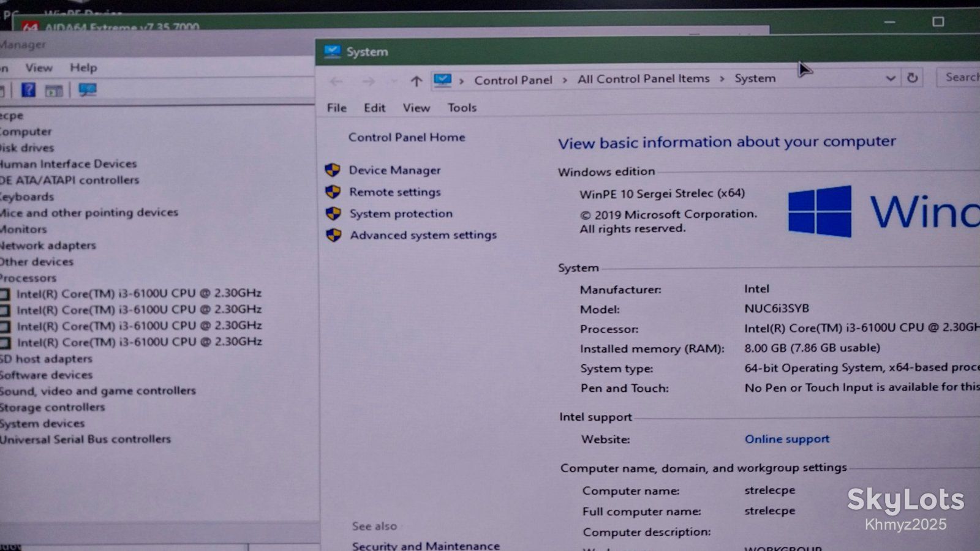Viewport: 980px width, 551px height.
Task: Open the View menu in System window
Action: click(416, 108)
